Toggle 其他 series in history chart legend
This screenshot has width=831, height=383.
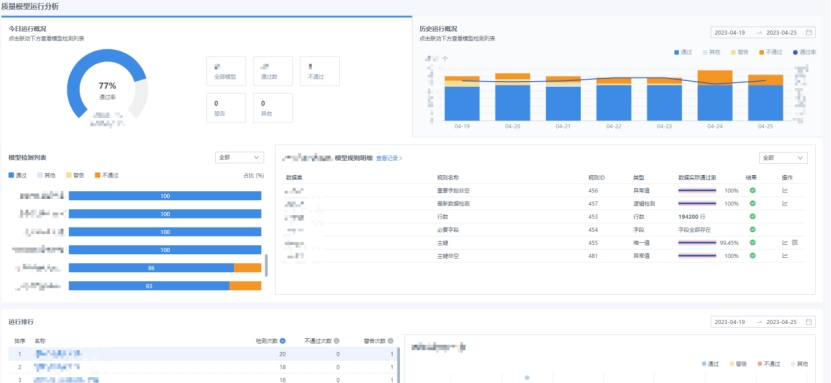point(711,52)
